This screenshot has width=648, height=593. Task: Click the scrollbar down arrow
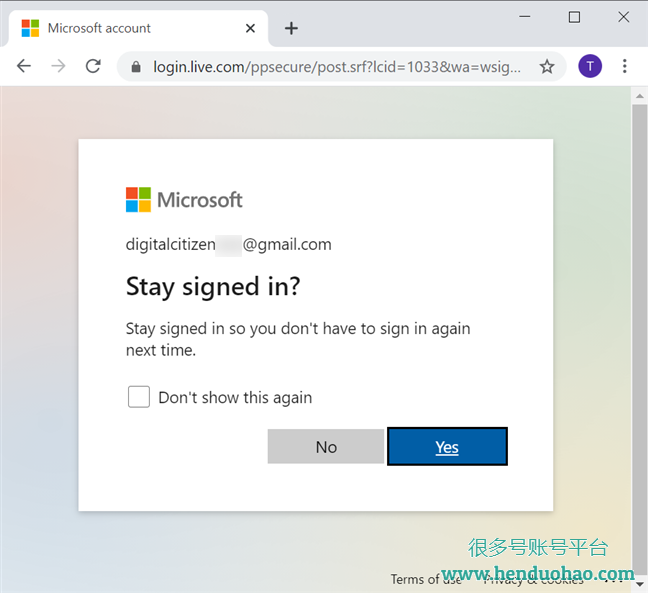point(639,584)
